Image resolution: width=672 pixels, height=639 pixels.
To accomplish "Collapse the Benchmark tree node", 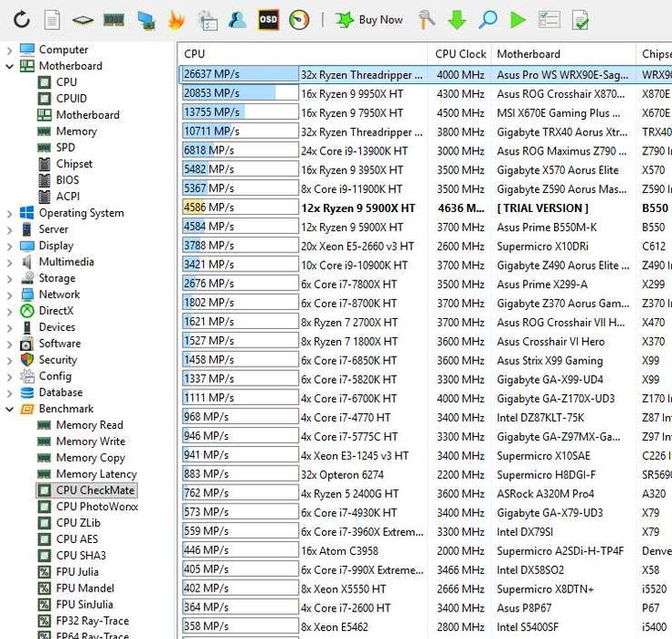I will tap(9, 410).
